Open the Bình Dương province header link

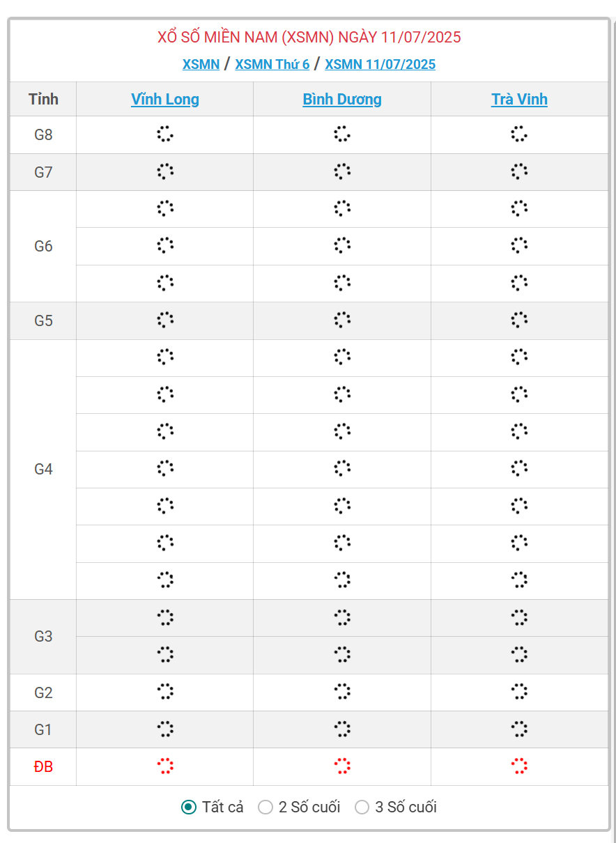[341, 99]
